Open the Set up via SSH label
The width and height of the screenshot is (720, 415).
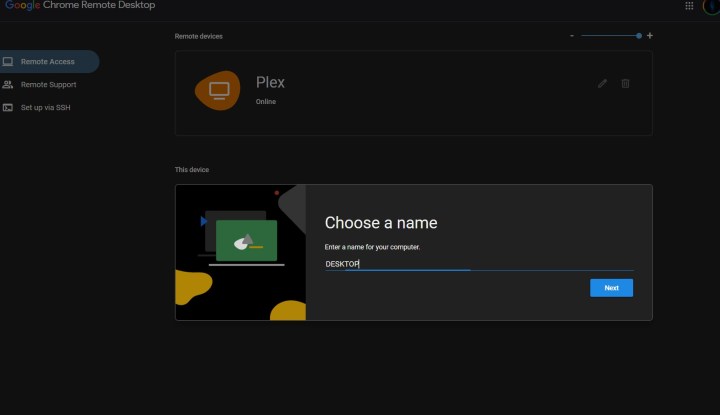(x=46, y=108)
